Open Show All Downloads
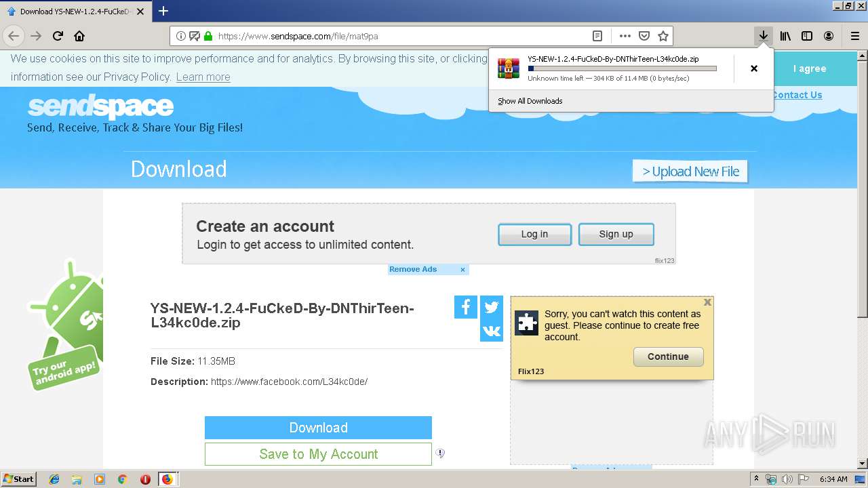The width and height of the screenshot is (868, 488). coord(530,101)
